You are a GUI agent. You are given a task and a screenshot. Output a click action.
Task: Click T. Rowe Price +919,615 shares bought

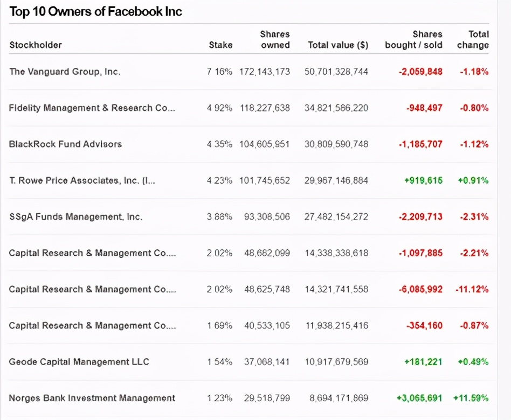tap(423, 180)
